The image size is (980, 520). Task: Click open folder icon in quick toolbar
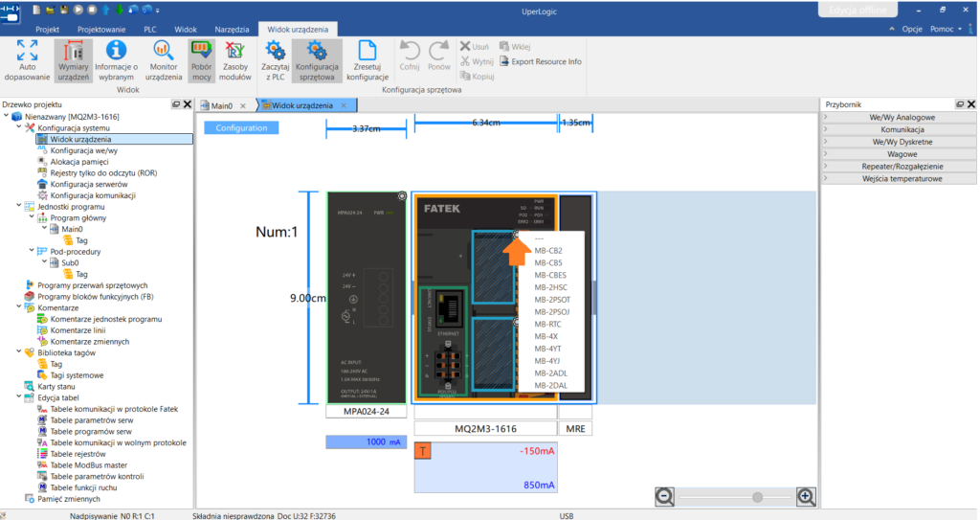pos(50,10)
